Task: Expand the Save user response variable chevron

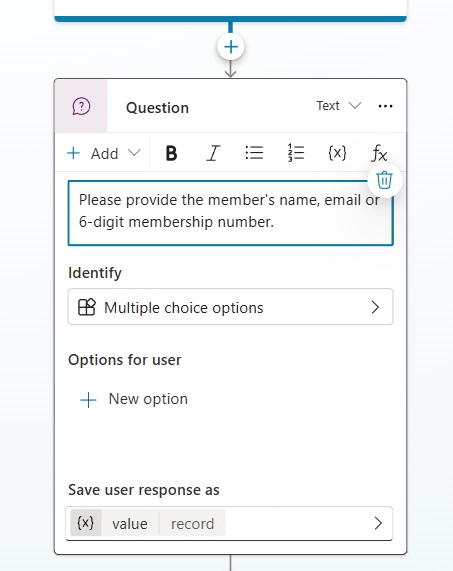Action: 378,523
